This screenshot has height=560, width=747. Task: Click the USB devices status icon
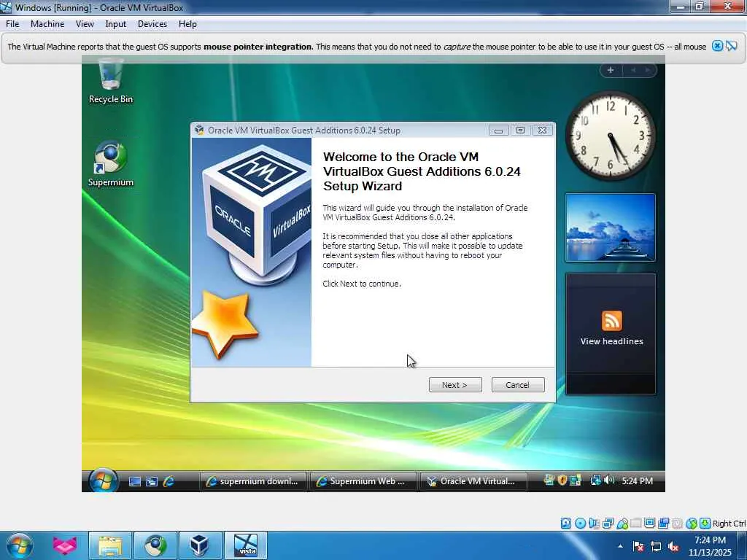click(622, 524)
